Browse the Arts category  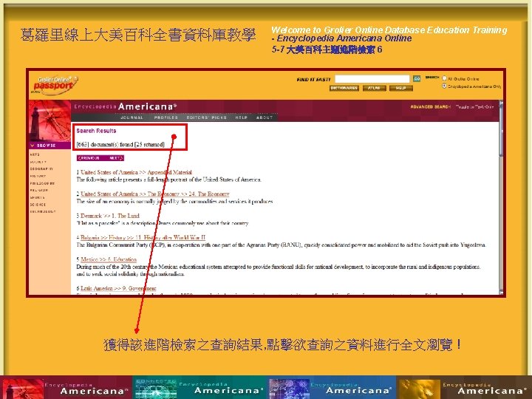click(x=35, y=154)
